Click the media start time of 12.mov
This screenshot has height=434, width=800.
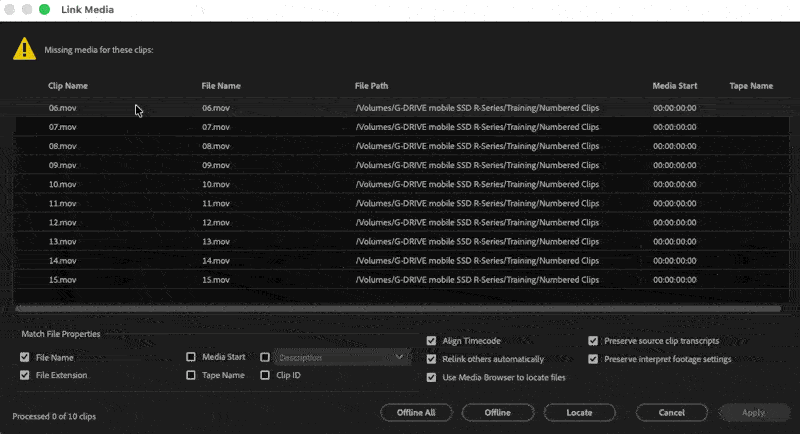(674, 222)
